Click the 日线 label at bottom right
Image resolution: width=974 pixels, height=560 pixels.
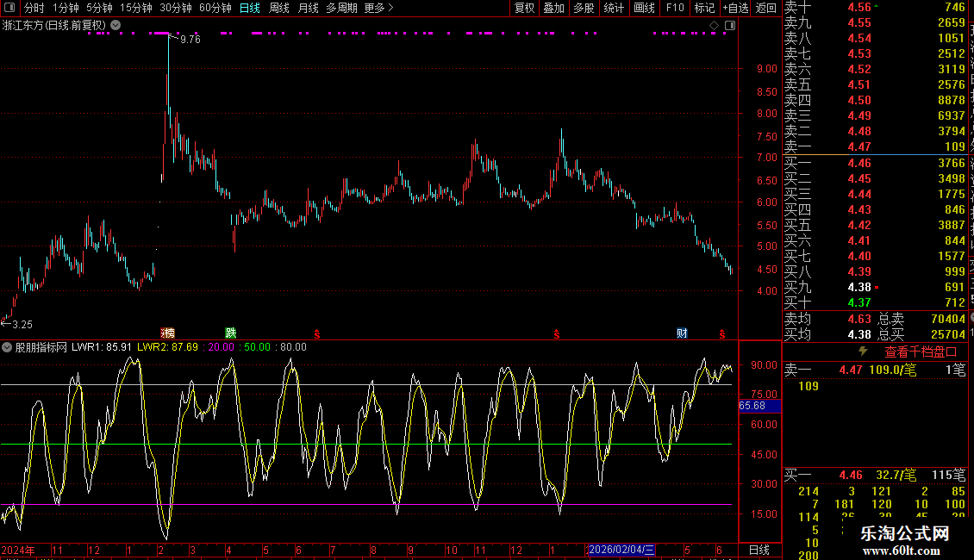[x=759, y=550]
